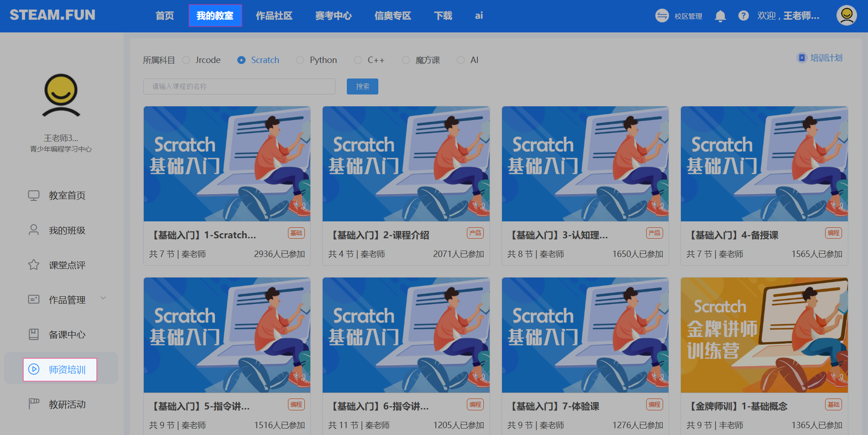Click the 青少年编程学习中心 text
The width and height of the screenshot is (868, 435).
[61, 149]
